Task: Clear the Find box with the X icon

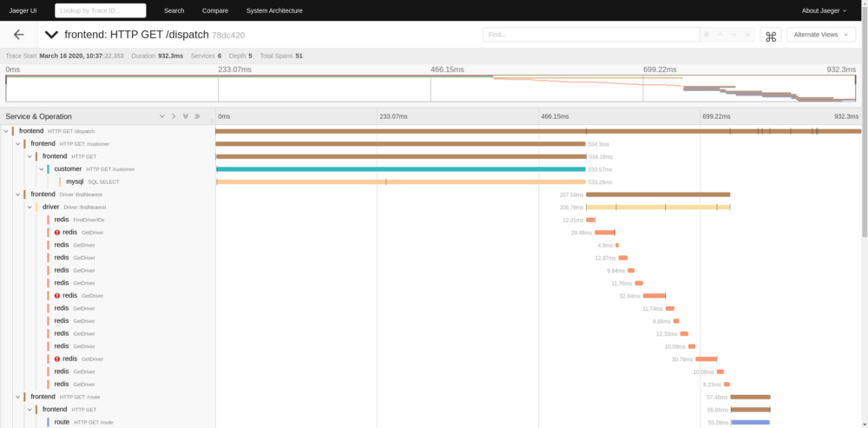Action: (748, 35)
